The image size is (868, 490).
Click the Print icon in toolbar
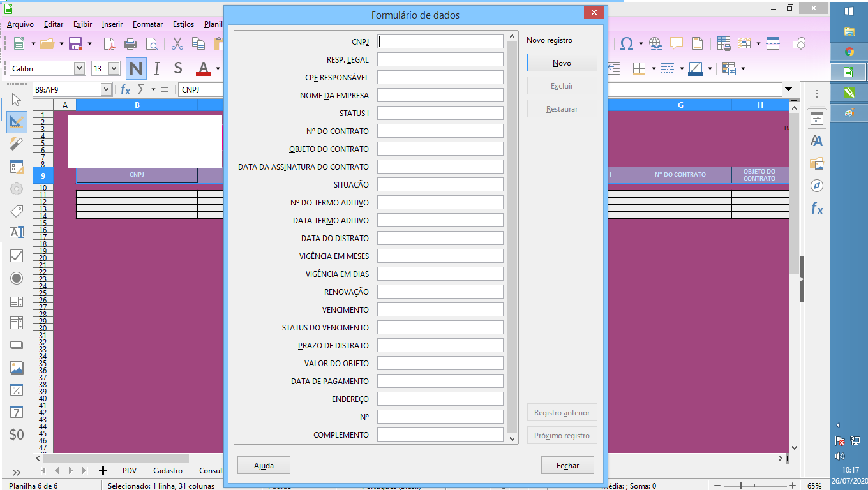point(130,43)
